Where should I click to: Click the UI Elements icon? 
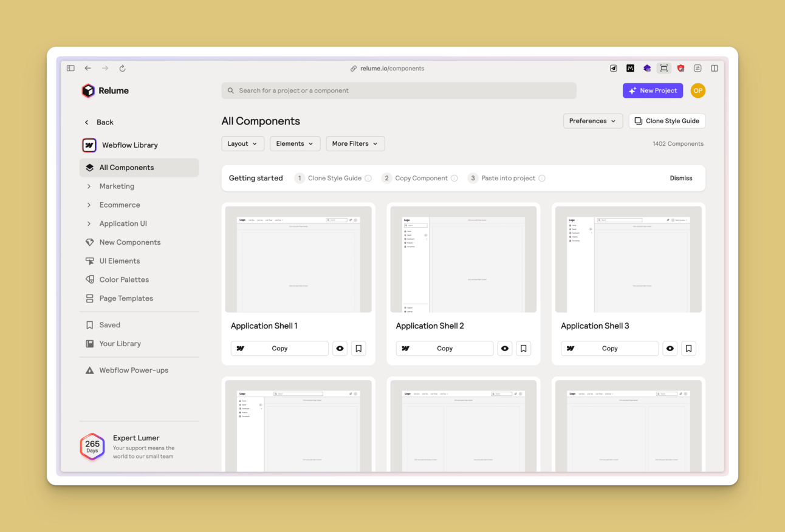click(x=89, y=261)
